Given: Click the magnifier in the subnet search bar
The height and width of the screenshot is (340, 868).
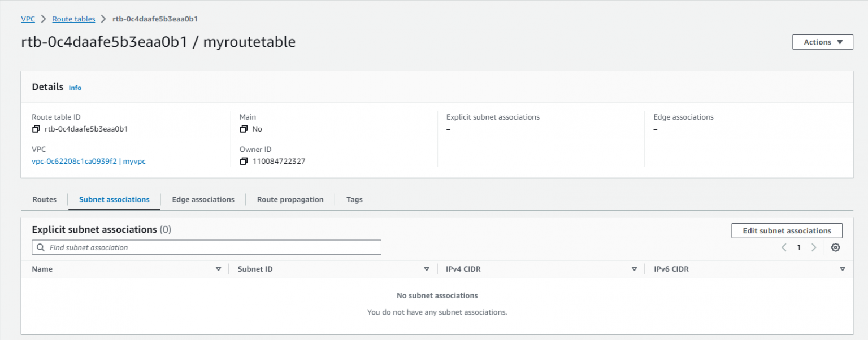Looking at the screenshot, I should click(40, 247).
